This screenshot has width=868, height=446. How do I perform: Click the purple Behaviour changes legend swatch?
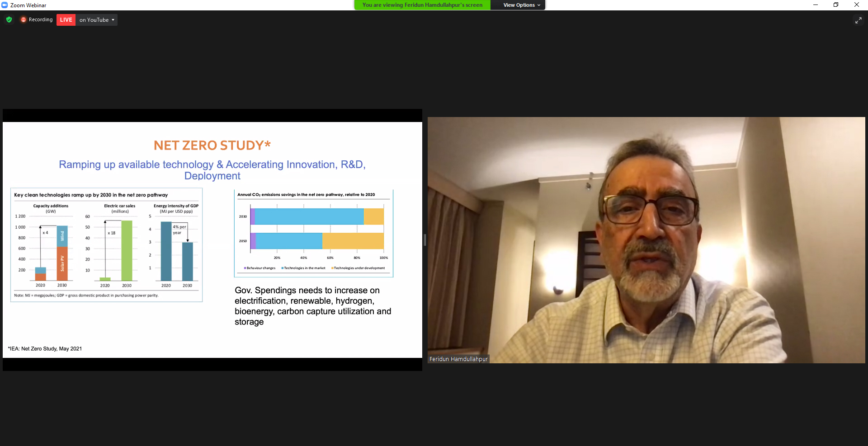click(245, 268)
